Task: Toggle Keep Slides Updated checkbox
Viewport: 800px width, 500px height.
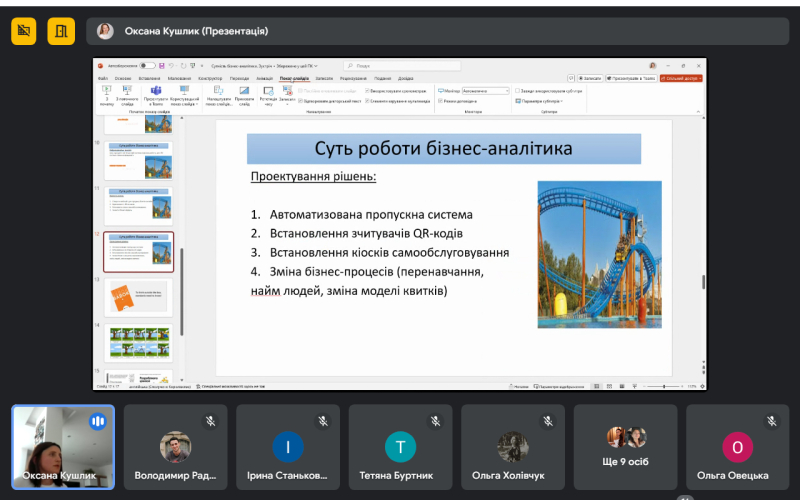Action: (301, 91)
